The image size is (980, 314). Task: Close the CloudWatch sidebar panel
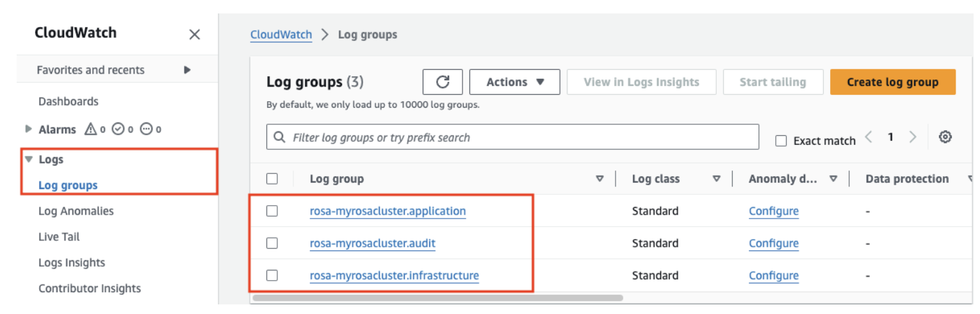pyautogui.click(x=195, y=35)
